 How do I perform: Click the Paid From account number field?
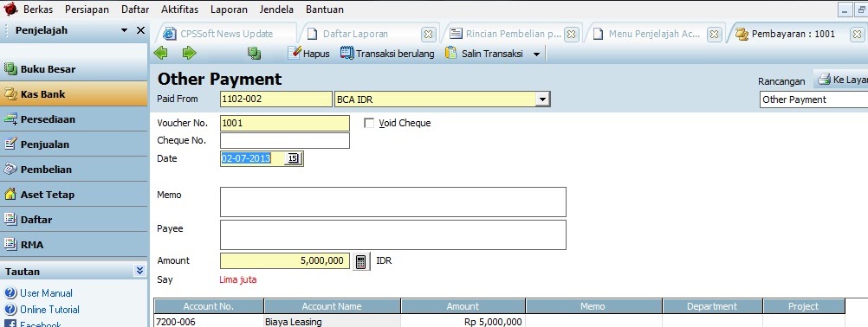pyautogui.click(x=276, y=99)
